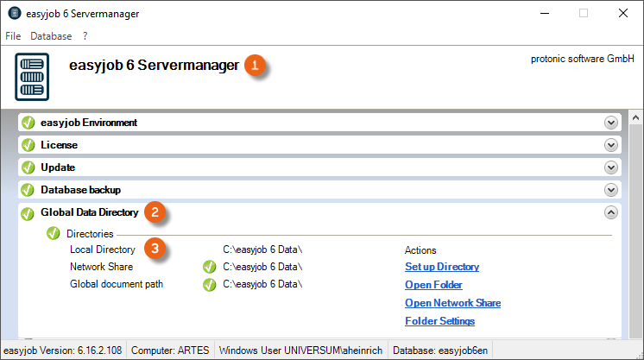This screenshot has width=644, height=360.
Task: Expand the Update section chevron
Action: pos(611,167)
